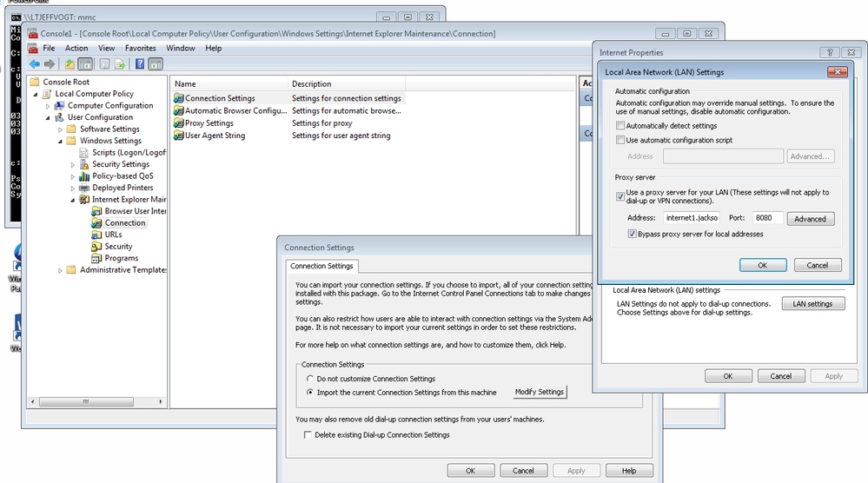Click OK in LAN Settings dialog
Viewport: 868px width, 483px height.
click(x=763, y=265)
